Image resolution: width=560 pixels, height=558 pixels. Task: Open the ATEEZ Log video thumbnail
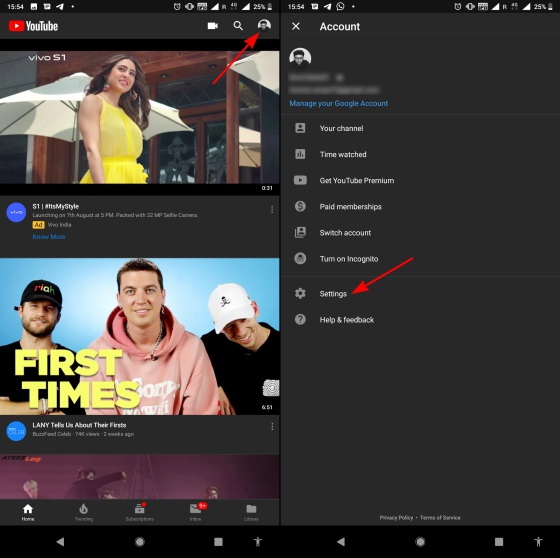140,477
